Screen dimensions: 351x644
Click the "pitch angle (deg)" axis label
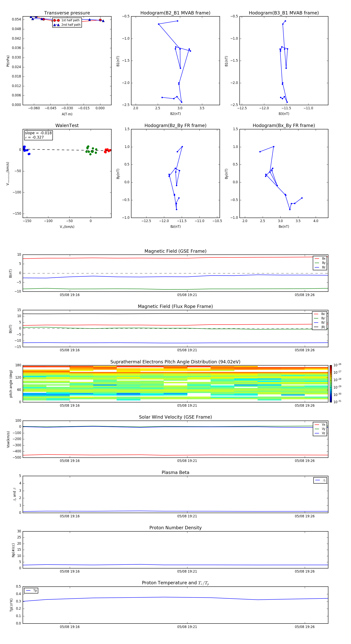(x=11, y=384)
